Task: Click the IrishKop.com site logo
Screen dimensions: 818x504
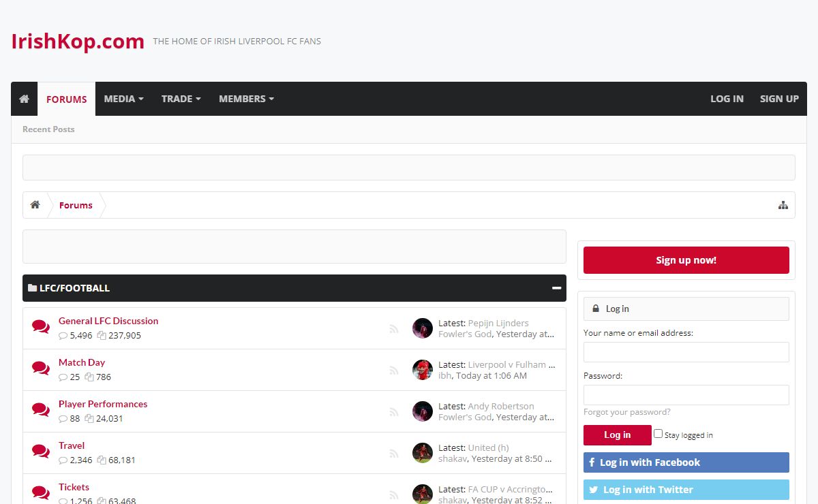Action: 78,42
